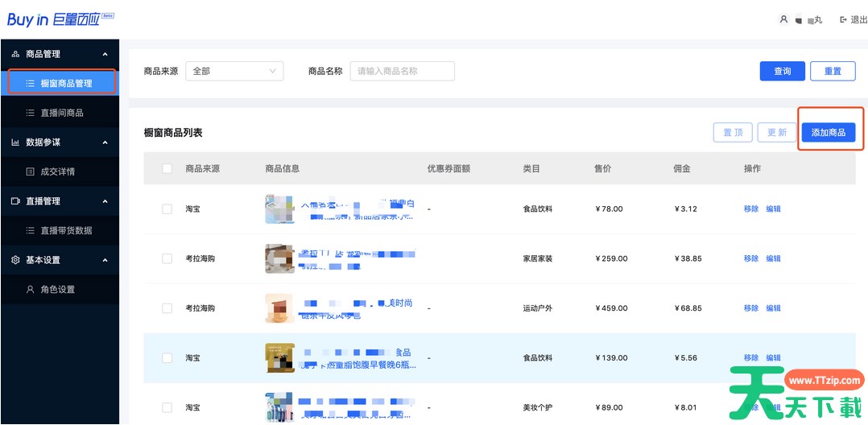Click the 商品管理 sidebar section icon
Image resolution: width=868 pixels, height=425 pixels.
(15, 54)
